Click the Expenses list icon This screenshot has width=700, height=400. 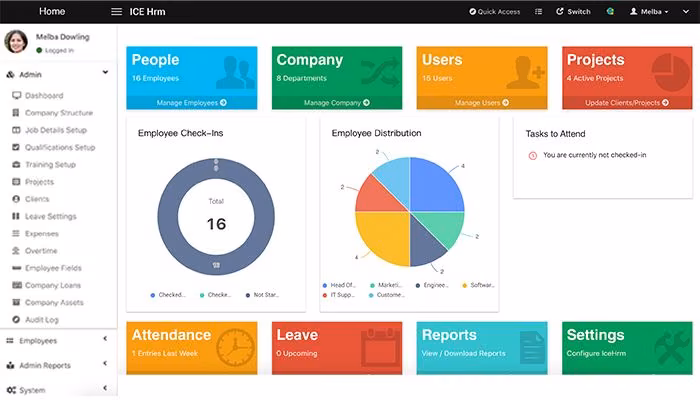pos(16,233)
